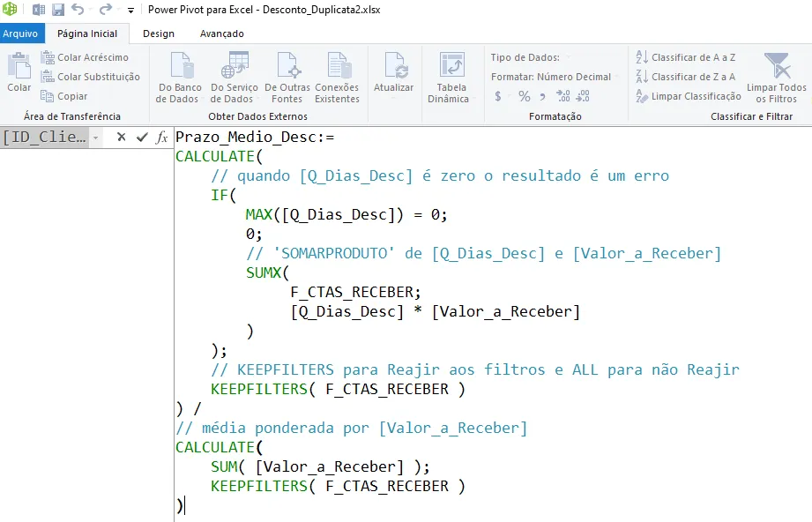This screenshot has height=522, width=812.
Task: Open the Arquivo menu
Action: tap(20, 34)
